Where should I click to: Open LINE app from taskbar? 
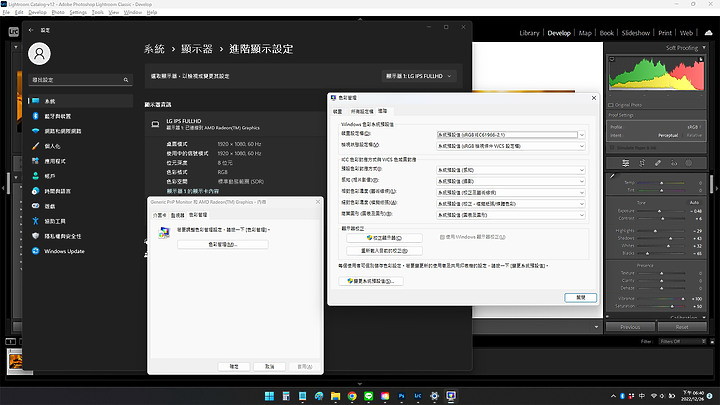pyautogui.click(x=369, y=396)
